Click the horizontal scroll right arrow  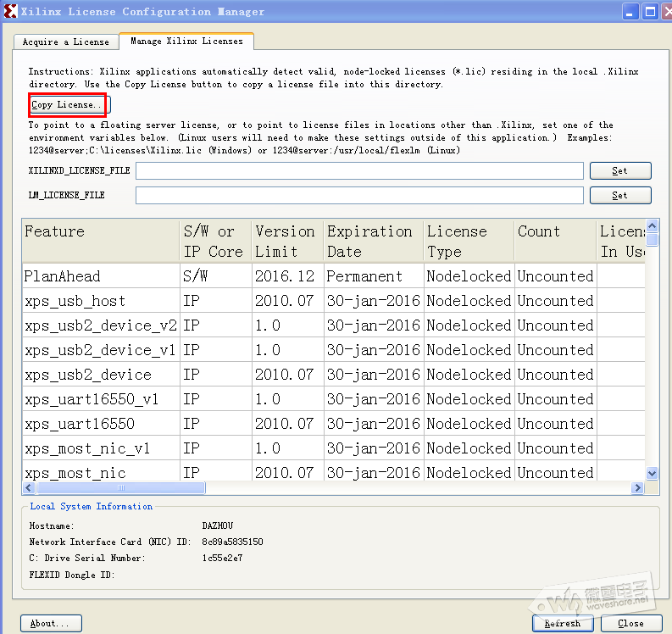click(637, 488)
